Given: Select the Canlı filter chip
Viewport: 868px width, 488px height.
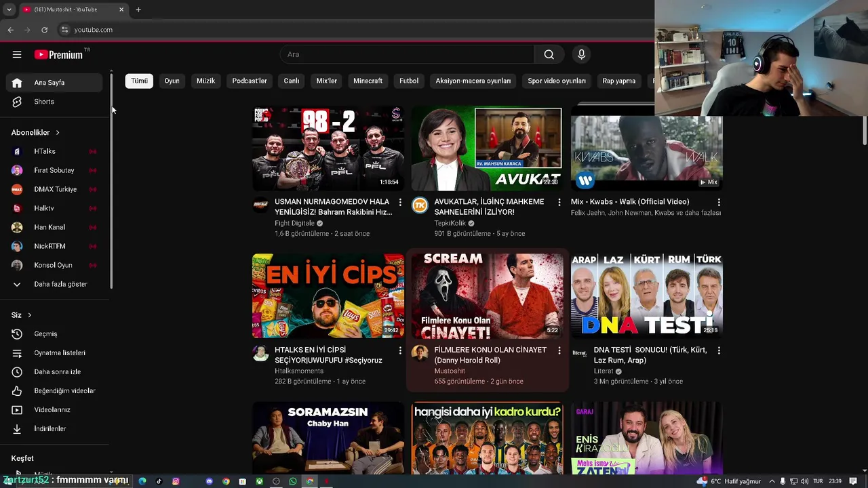Looking at the screenshot, I should tap(292, 81).
